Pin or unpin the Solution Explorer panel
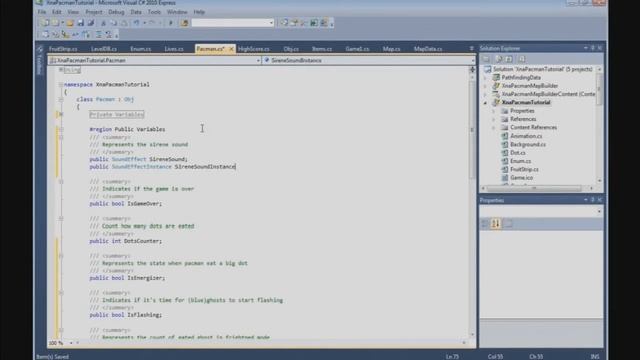The image size is (640, 360). tap(593, 48)
